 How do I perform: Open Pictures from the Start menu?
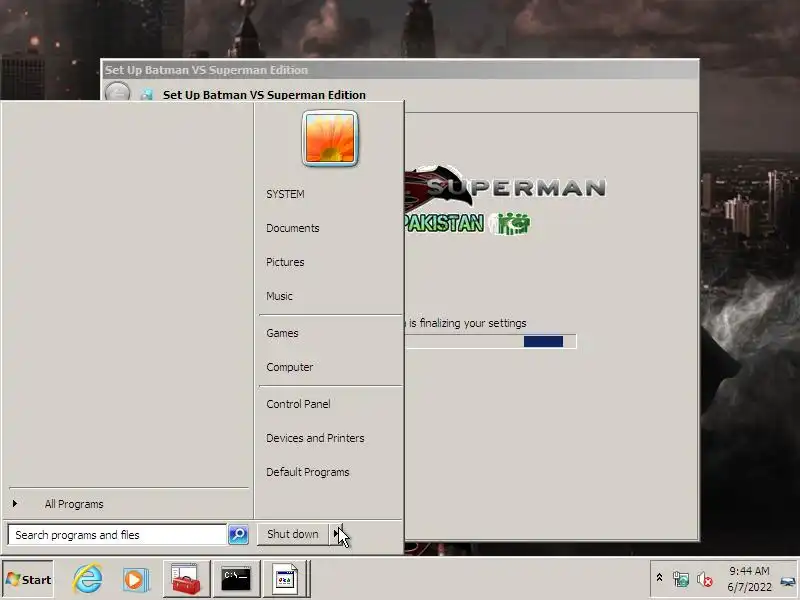tap(285, 262)
